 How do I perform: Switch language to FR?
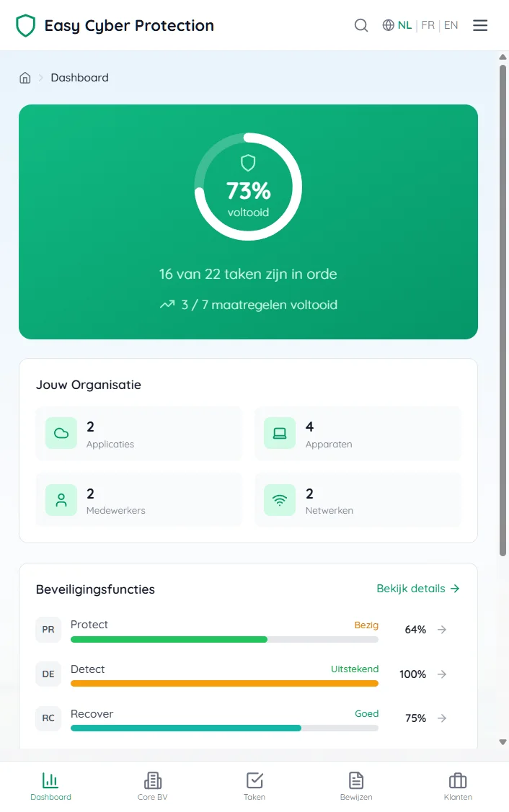(x=428, y=24)
